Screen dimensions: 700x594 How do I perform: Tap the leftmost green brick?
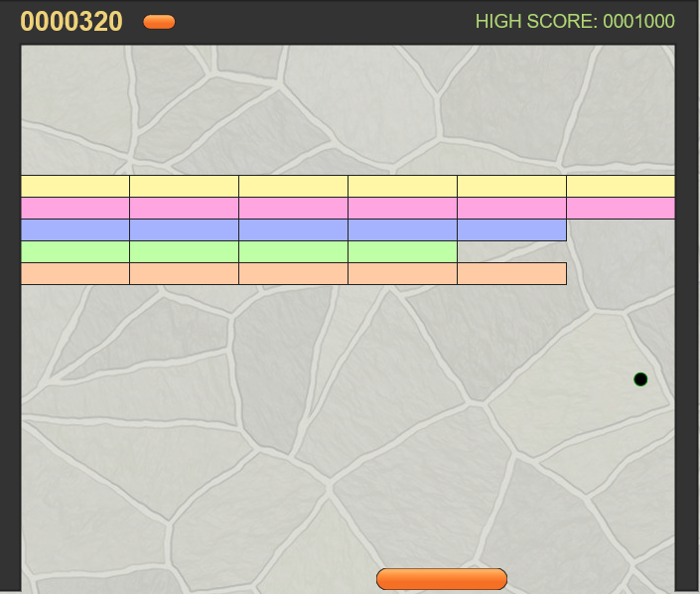coord(75,252)
